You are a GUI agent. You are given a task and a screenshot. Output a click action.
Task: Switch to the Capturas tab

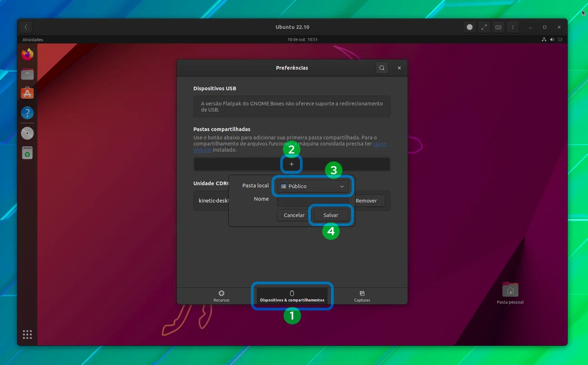[362, 296]
